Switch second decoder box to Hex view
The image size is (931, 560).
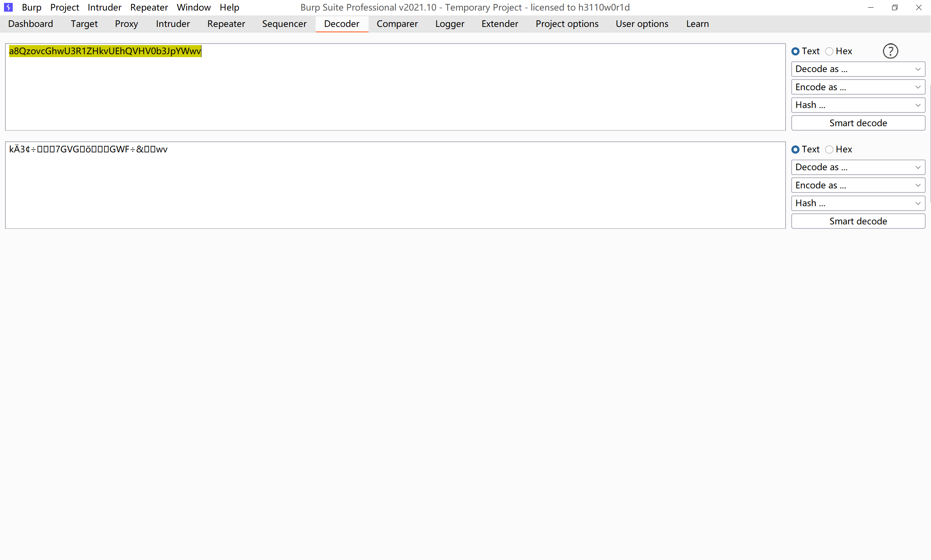coord(829,149)
